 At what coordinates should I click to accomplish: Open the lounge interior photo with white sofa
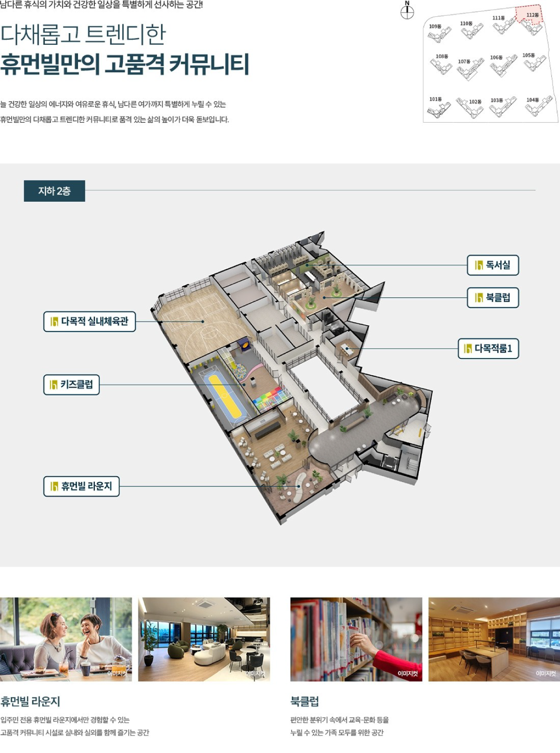[204, 639]
